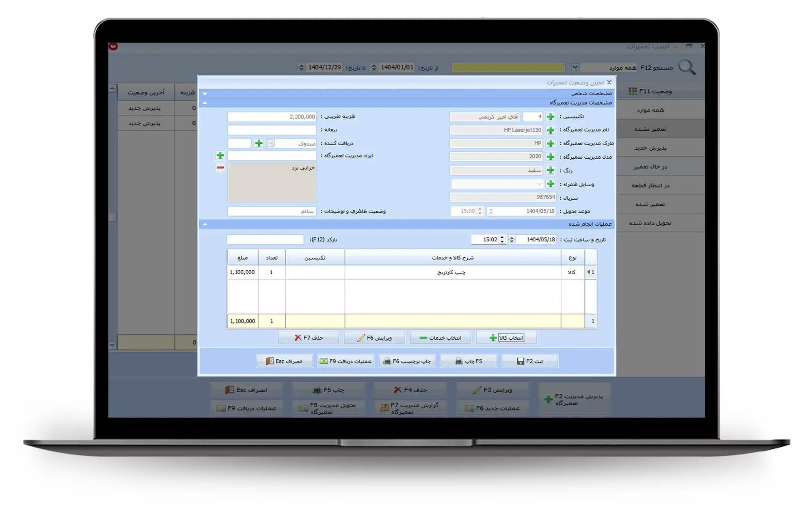Click the green plus next to تکنیسین field

pyautogui.click(x=551, y=117)
